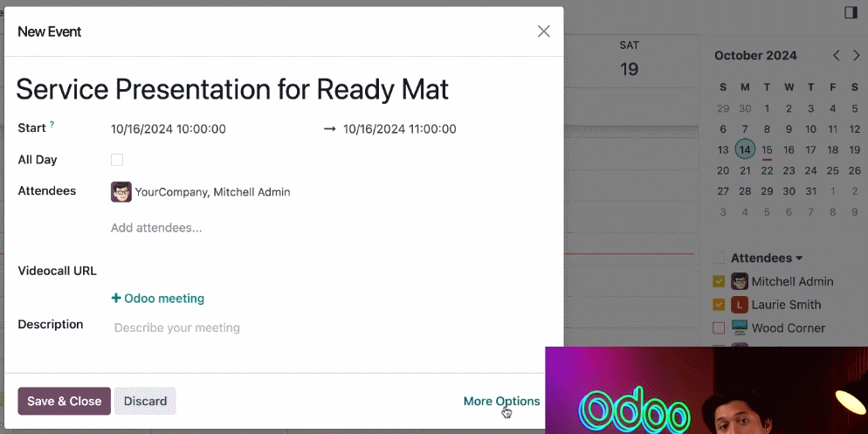The height and width of the screenshot is (434, 868).
Task: Discard the new event
Action: pyautogui.click(x=145, y=402)
